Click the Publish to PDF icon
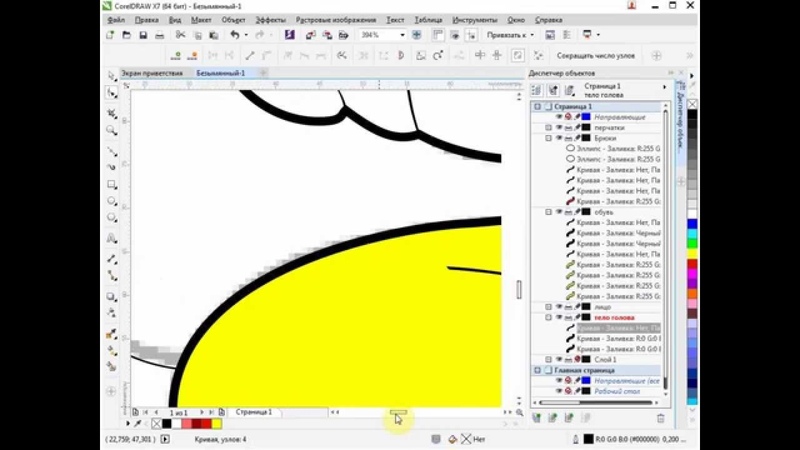 coord(343,35)
